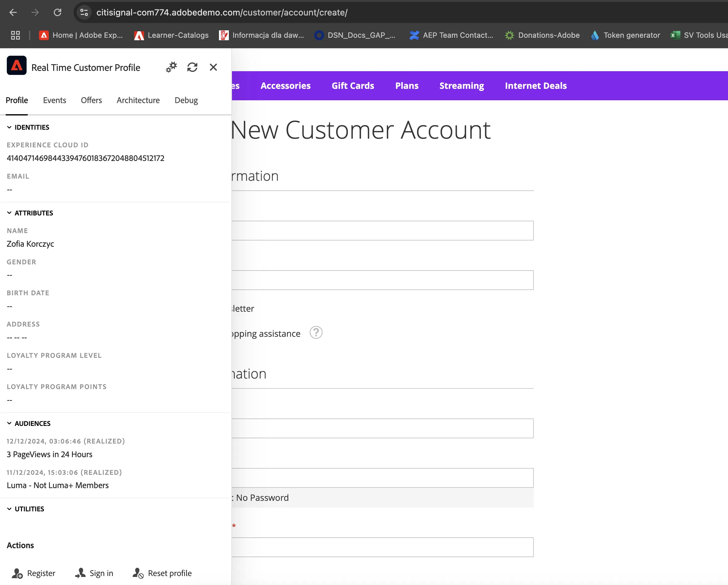Open the Accessories menu on the site
This screenshot has width=728, height=585.
[x=285, y=86]
